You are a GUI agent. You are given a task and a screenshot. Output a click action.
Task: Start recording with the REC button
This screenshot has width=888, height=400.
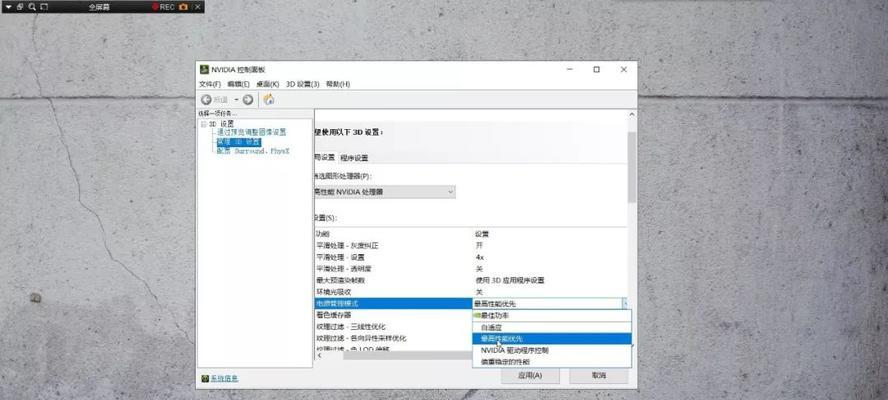[163, 7]
